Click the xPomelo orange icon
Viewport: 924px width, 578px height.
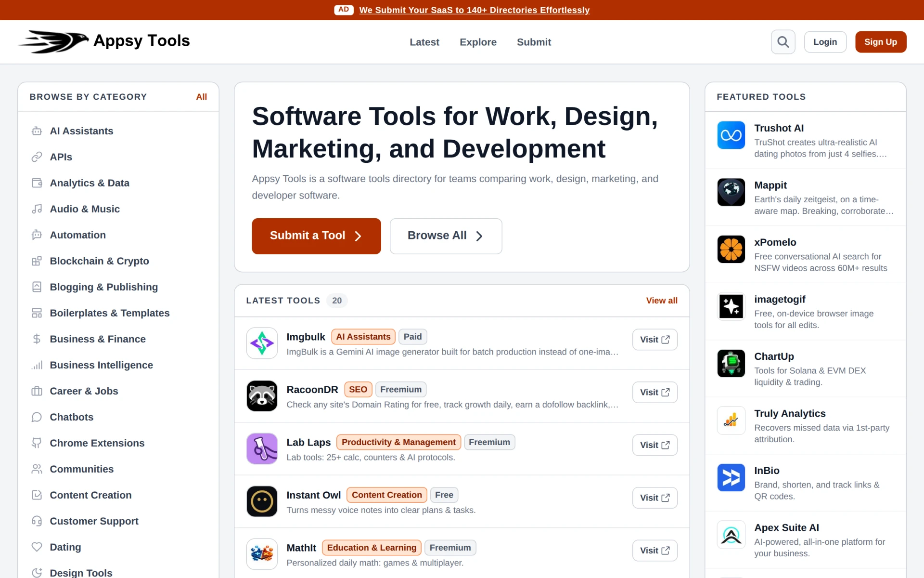[x=731, y=249]
